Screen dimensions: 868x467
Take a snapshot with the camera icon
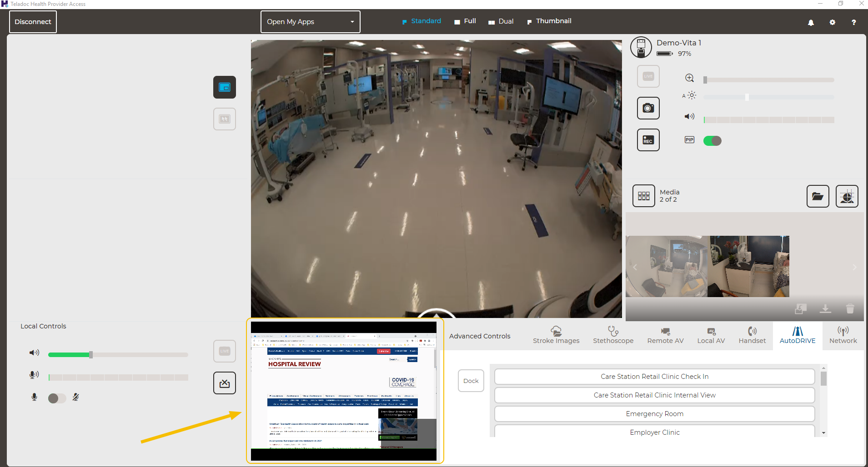pyautogui.click(x=647, y=108)
